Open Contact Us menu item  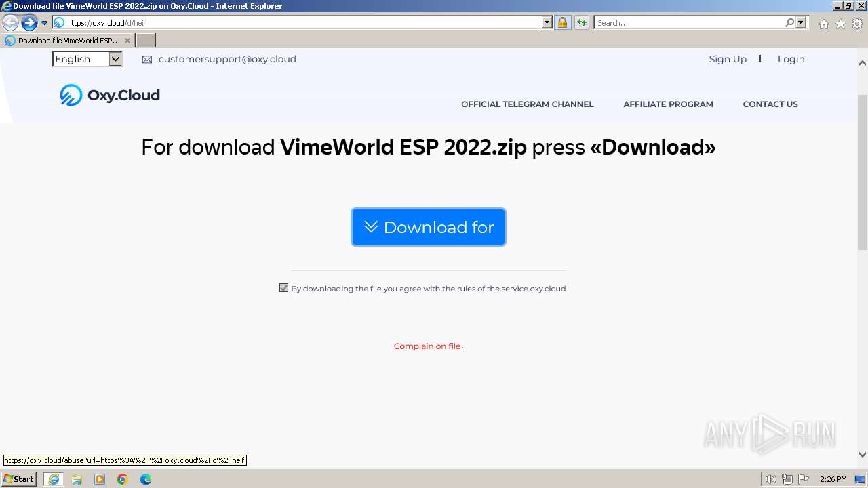[770, 104]
